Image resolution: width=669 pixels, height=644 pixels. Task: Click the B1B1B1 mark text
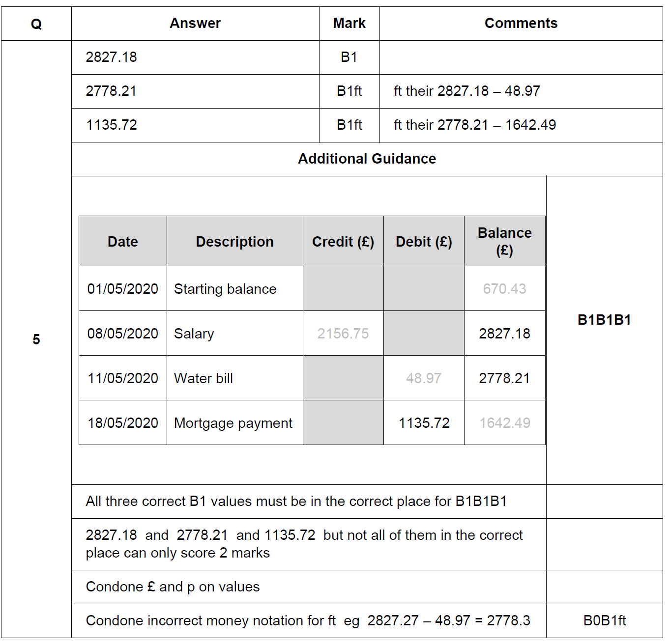click(604, 320)
